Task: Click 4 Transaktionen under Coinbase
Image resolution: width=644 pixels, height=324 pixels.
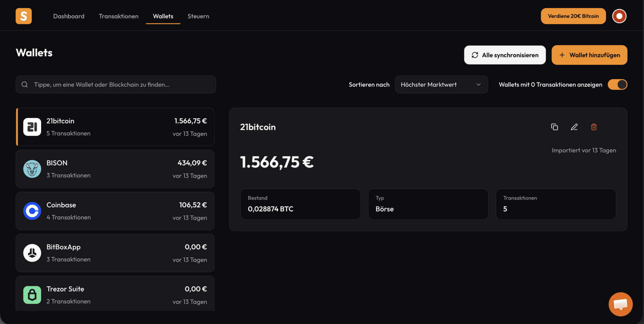Action: coord(69,217)
